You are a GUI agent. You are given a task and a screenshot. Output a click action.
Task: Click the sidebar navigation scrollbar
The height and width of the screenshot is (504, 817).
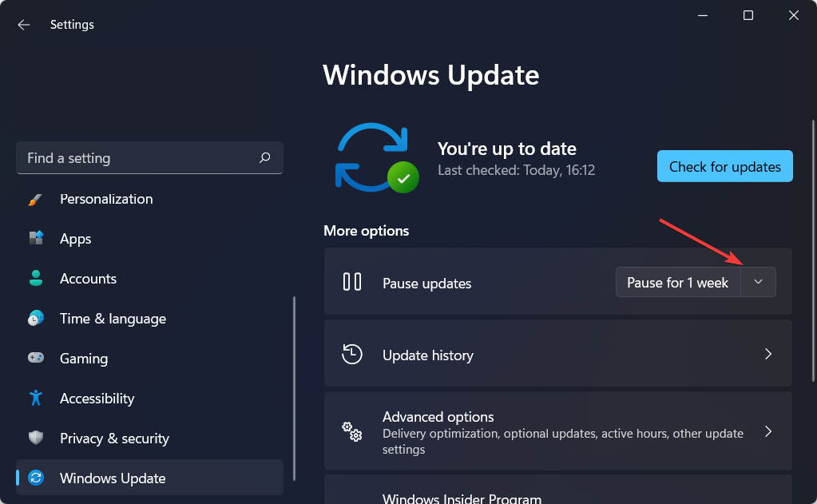click(295, 388)
